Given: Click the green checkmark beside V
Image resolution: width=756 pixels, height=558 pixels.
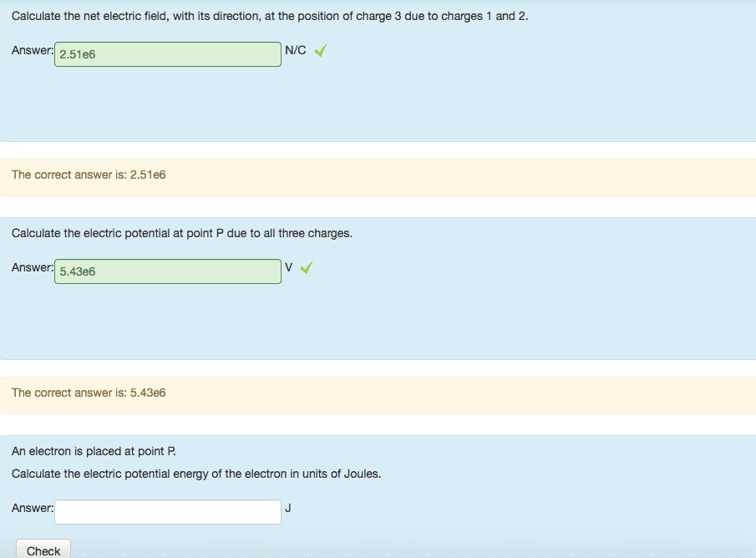Looking at the screenshot, I should [x=307, y=268].
